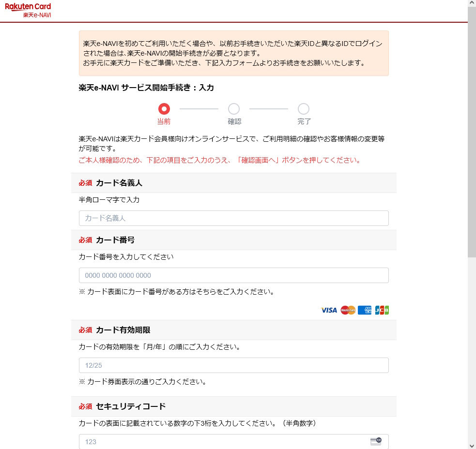
Task: Click the セキュリティコード section heading
Action: coord(131,406)
